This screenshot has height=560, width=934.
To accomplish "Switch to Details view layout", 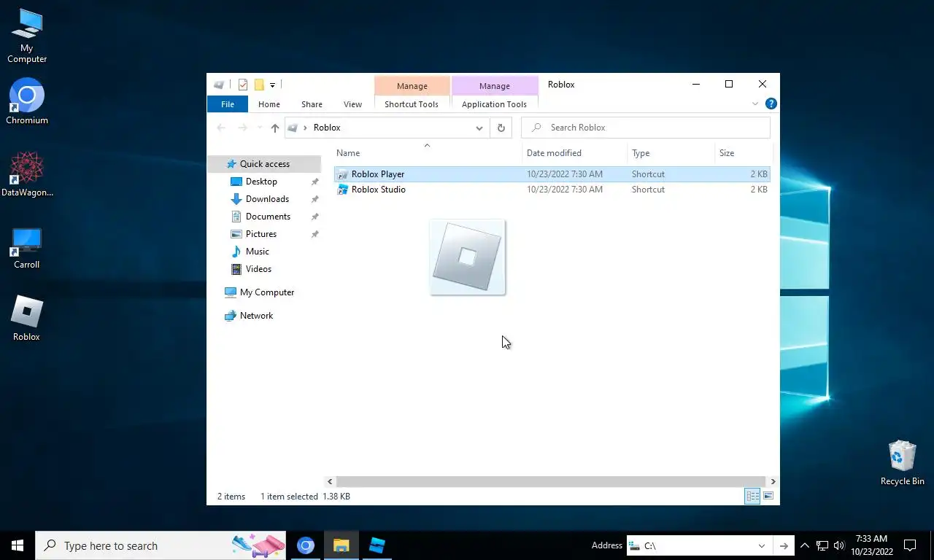I will coord(752,497).
